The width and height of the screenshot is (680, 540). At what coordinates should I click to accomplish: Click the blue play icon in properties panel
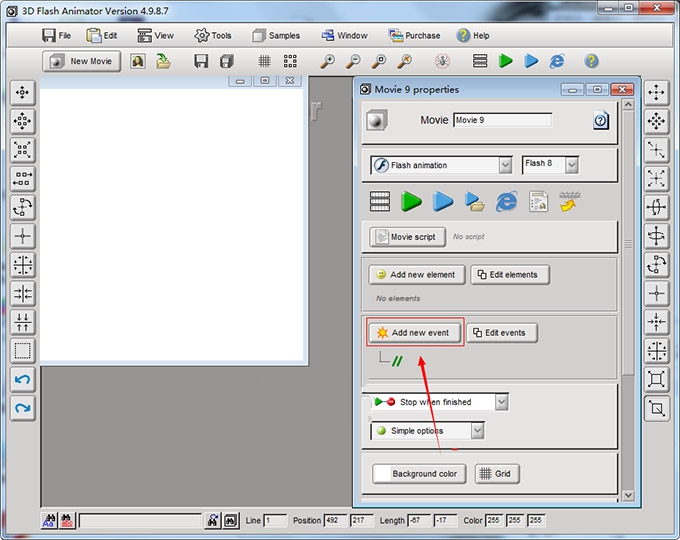coord(443,202)
